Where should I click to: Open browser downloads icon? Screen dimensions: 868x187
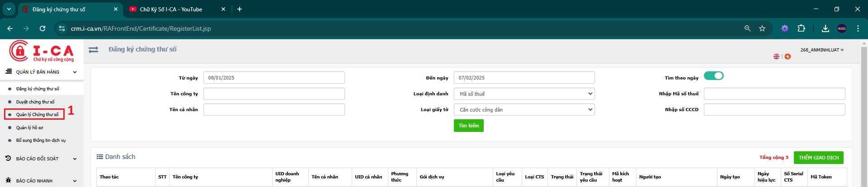[x=826, y=28]
